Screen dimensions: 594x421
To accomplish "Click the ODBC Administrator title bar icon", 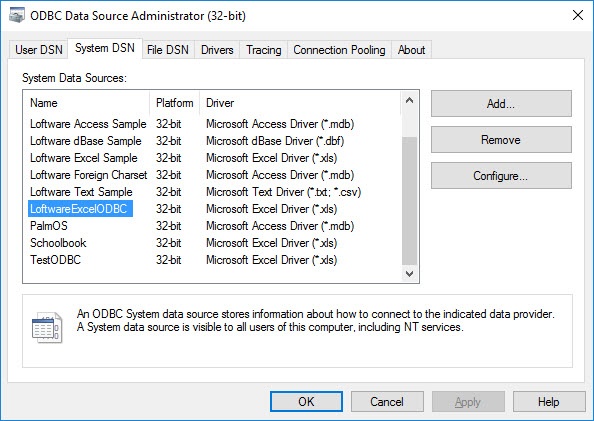I will click(16, 16).
